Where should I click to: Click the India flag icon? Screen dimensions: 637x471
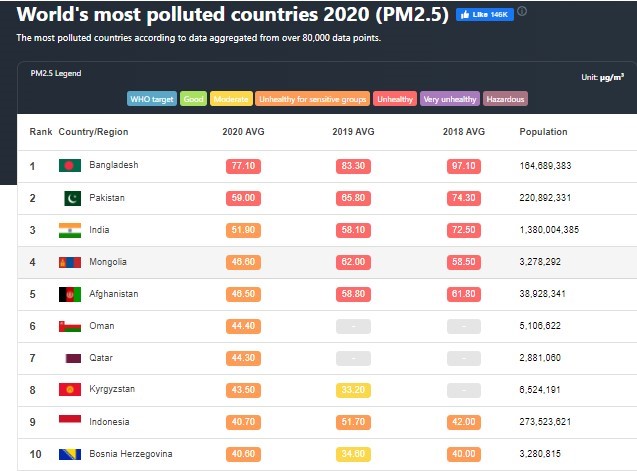70,230
